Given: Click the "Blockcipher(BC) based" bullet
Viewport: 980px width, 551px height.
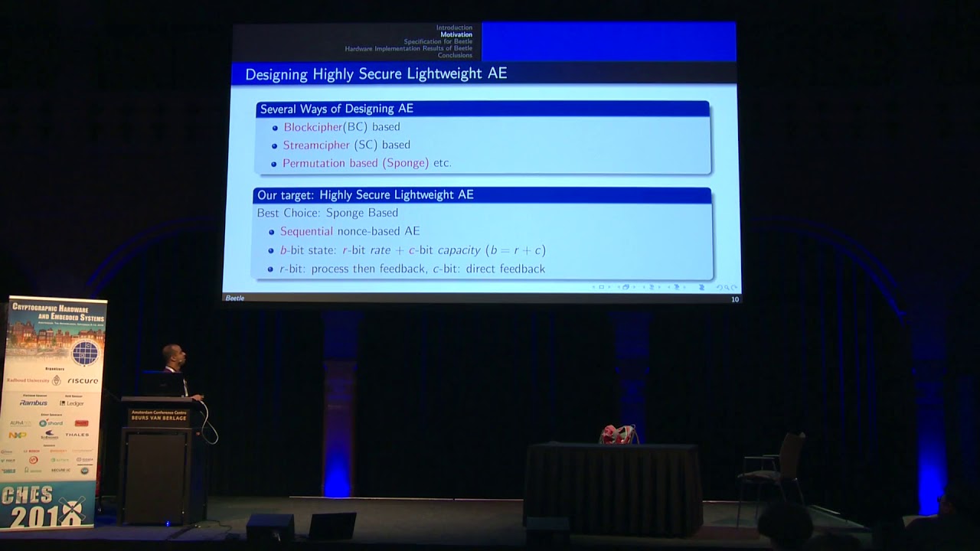Looking at the screenshot, I should click(x=341, y=127).
